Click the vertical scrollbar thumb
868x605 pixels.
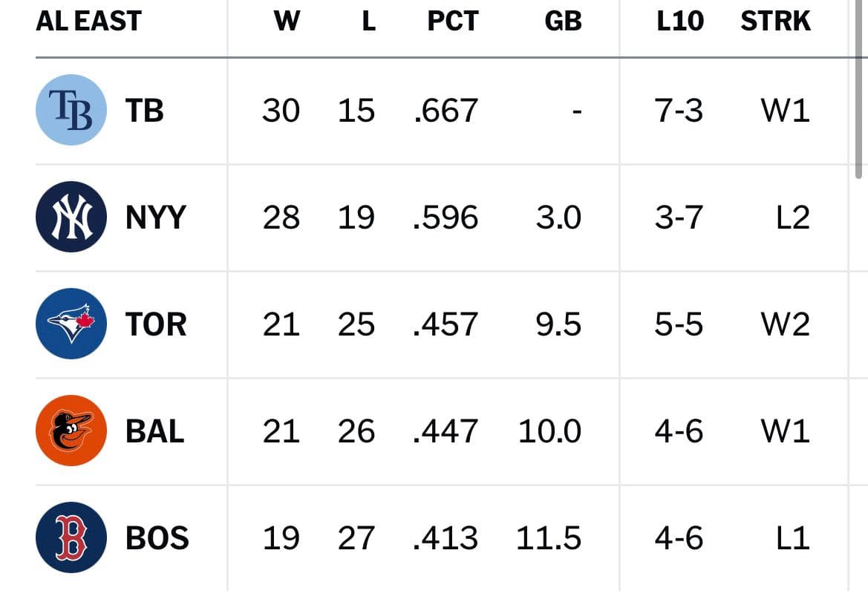point(858,88)
